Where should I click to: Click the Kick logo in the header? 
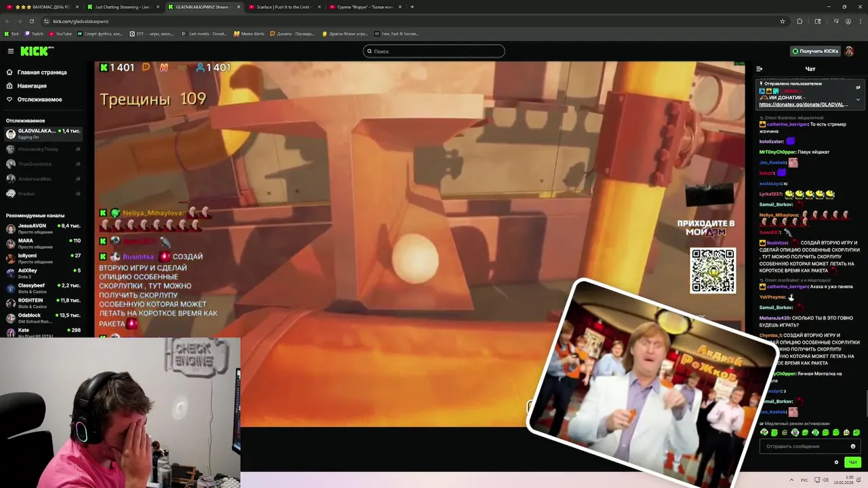pos(37,51)
